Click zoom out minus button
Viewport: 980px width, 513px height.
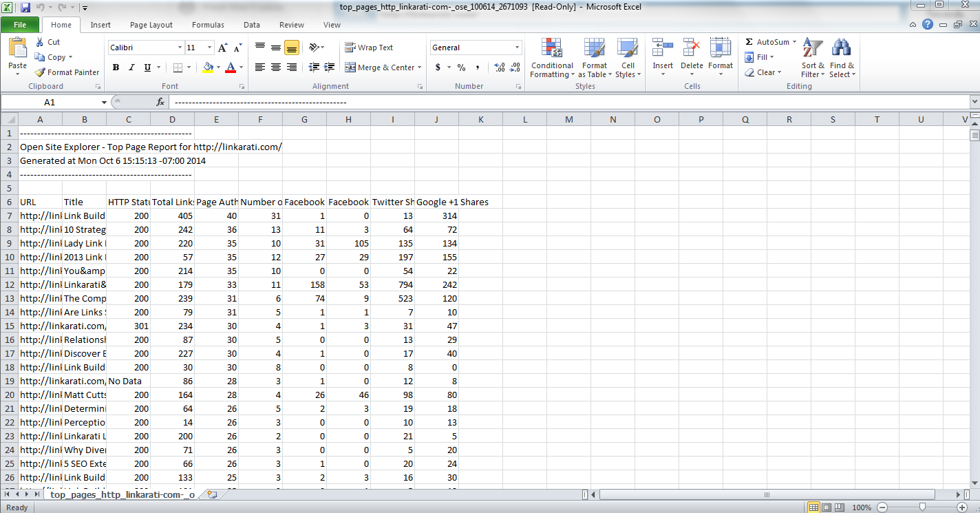pos(882,507)
